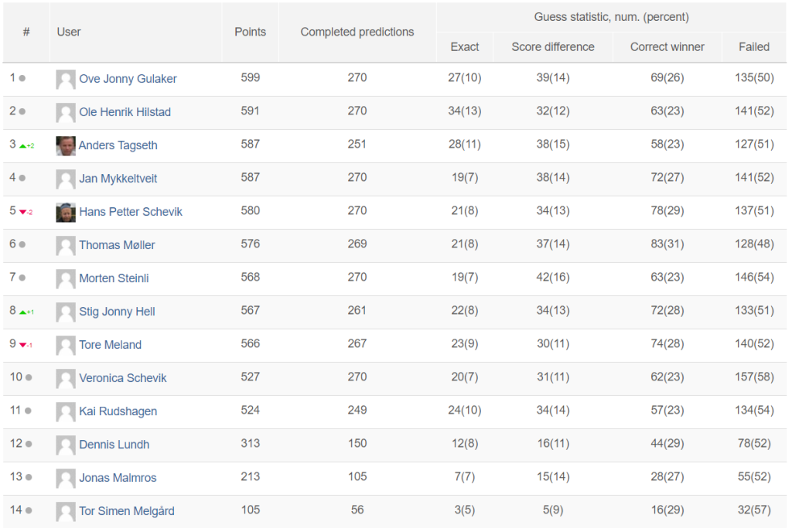Click the Completed predictions column header
Viewport: 792px width, 532px height.
coord(357,32)
